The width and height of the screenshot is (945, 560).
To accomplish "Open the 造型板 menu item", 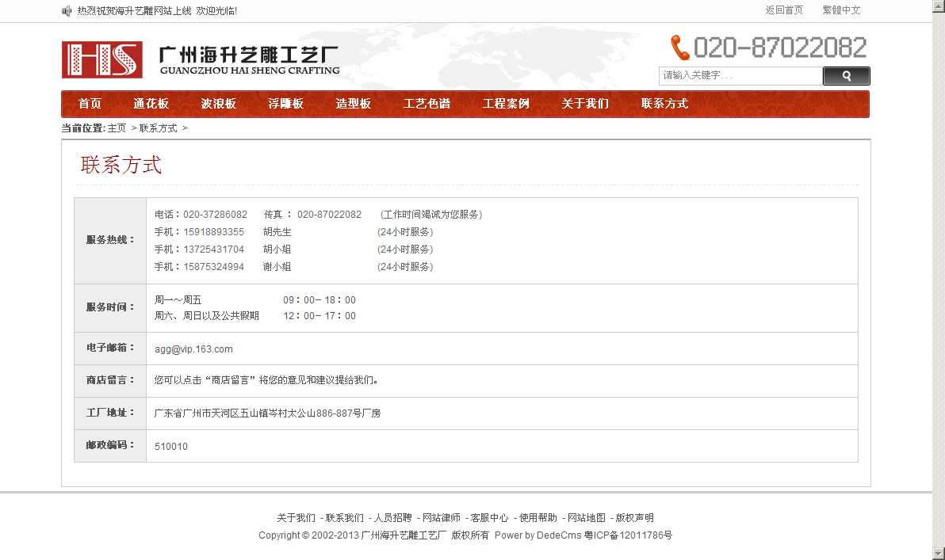I will (x=353, y=104).
